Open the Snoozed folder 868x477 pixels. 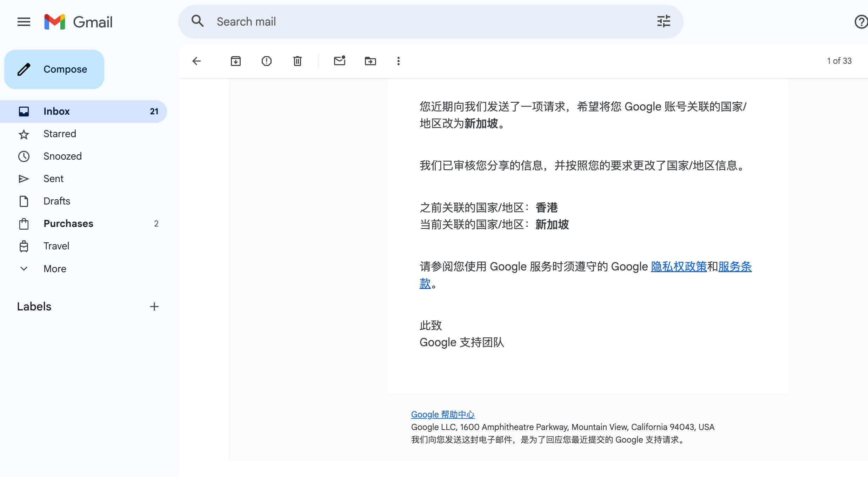tap(62, 156)
